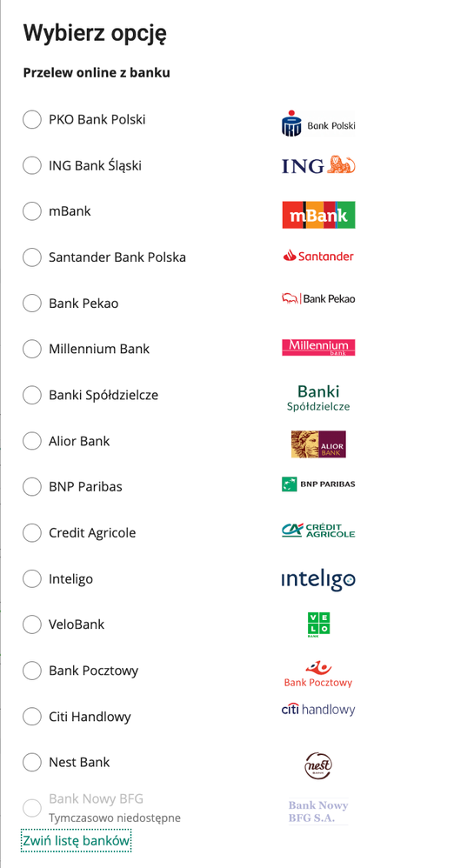Click the Millennium Bank text label
The width and height of the screenshot is (474, 868).
click(x=99, y=349)
